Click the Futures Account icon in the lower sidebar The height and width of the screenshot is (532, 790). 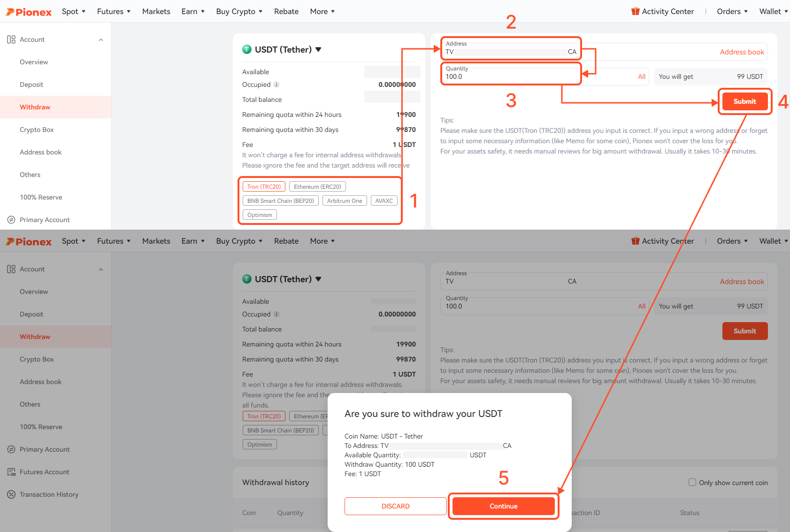[11, 472]
